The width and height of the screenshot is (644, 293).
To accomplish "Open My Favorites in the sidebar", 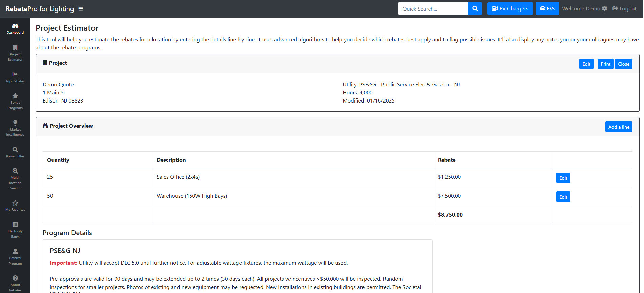I will coord(15,206).
